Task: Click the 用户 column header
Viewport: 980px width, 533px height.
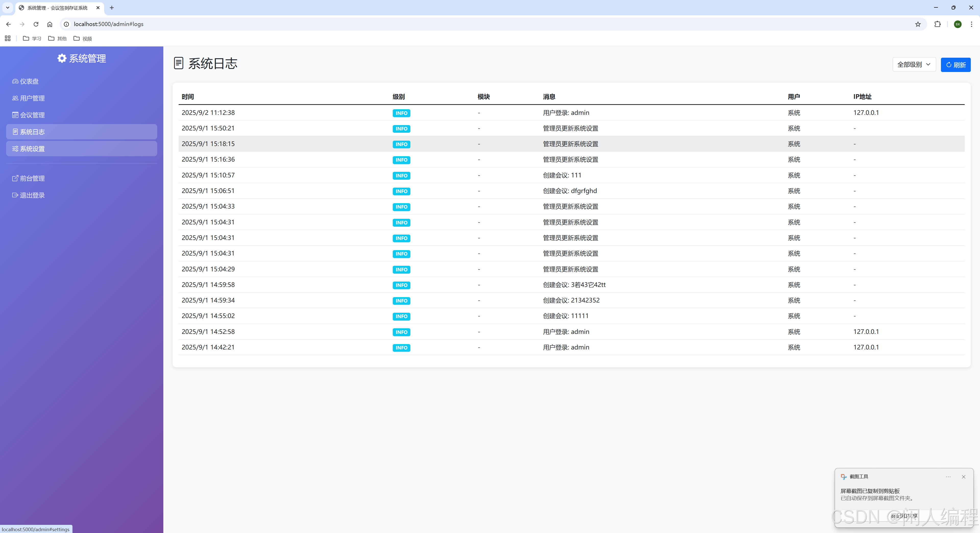Action: 794,97
